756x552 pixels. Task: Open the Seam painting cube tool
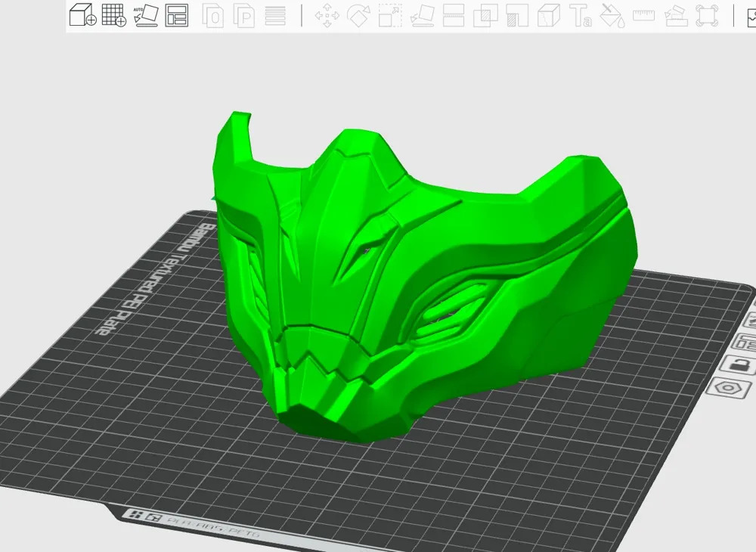[x=549, y=15]
